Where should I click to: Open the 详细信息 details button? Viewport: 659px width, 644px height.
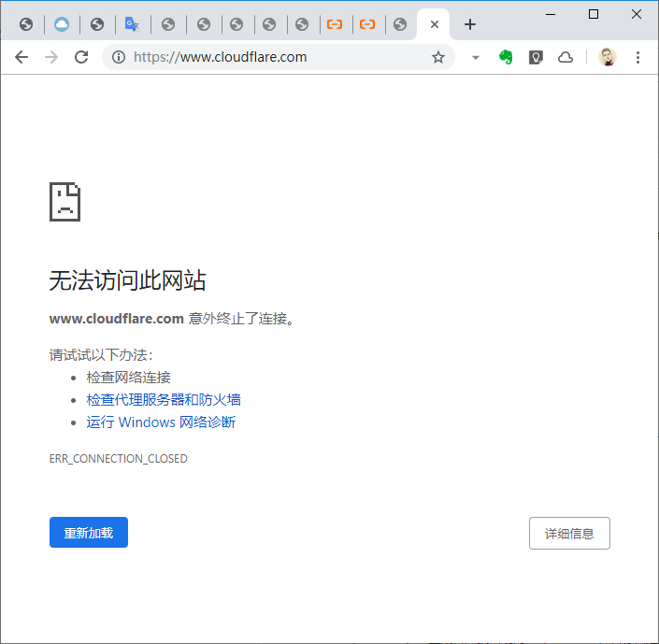(x=569, y=533)
